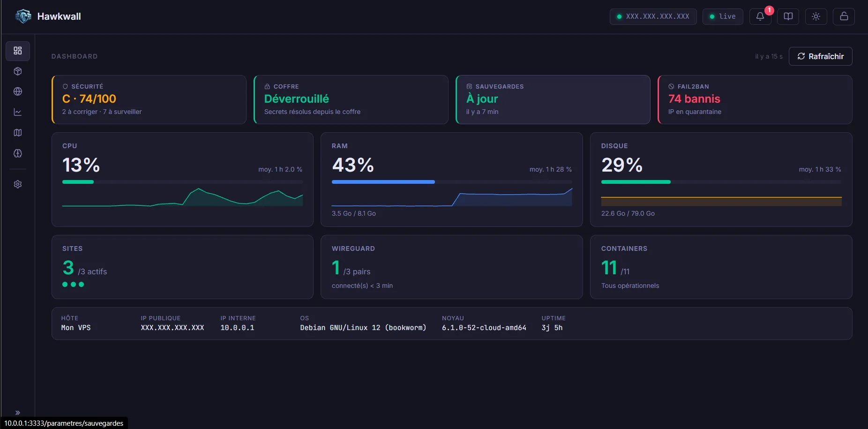This screenshot has width=868, height=429.
Task: Open the Fail2ban 74 bannis card
Action: pos(755,99)
